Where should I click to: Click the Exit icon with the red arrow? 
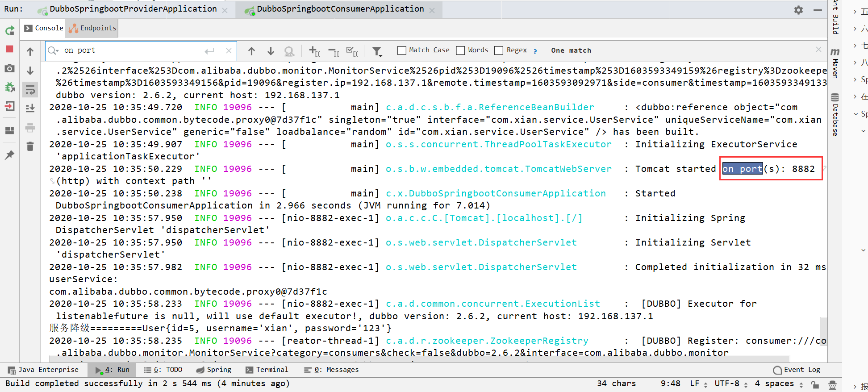coord(9,106)
